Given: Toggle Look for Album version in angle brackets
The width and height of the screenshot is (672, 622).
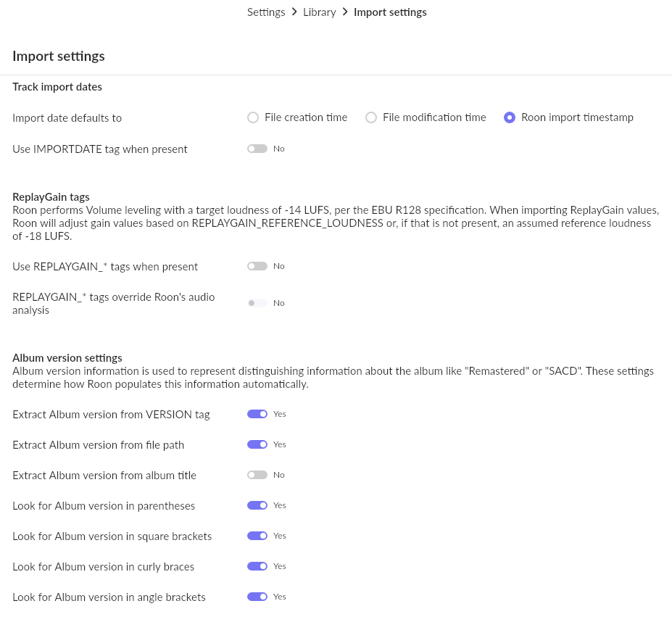Looking at the screenshot, I should click(257, 597).
